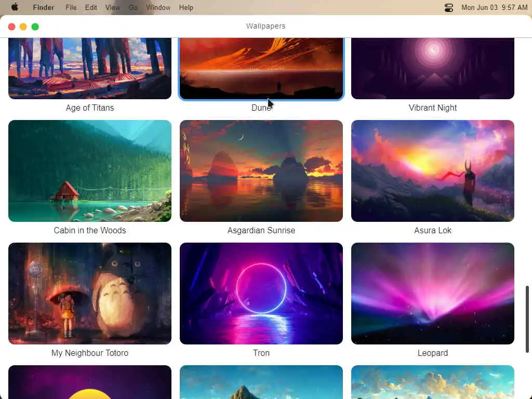Screen dimensions: 532x399
Task: Minimize the Wallpapers window
Action: coord(23,27)
